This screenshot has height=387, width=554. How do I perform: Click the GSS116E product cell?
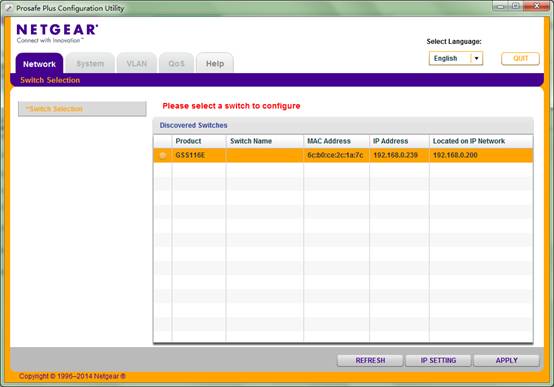coord(199,155)
